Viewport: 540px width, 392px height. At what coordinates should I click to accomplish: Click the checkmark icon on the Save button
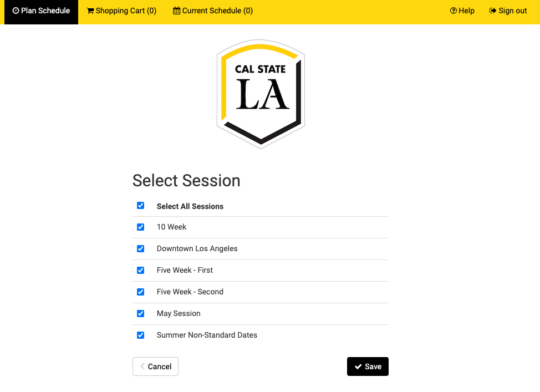pos(358,366)
